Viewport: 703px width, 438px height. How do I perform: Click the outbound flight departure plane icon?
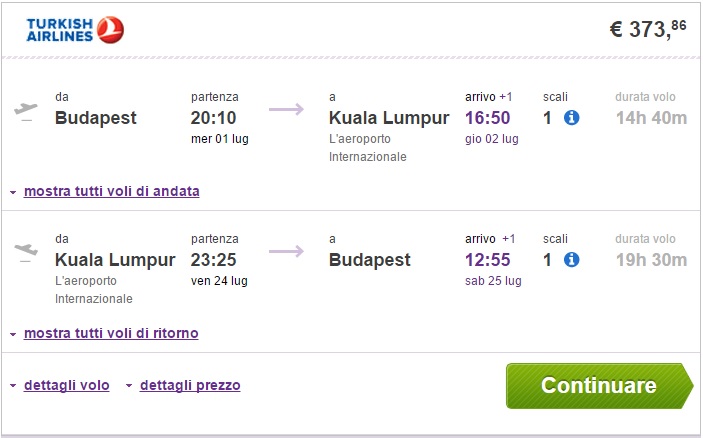point(26,111)
